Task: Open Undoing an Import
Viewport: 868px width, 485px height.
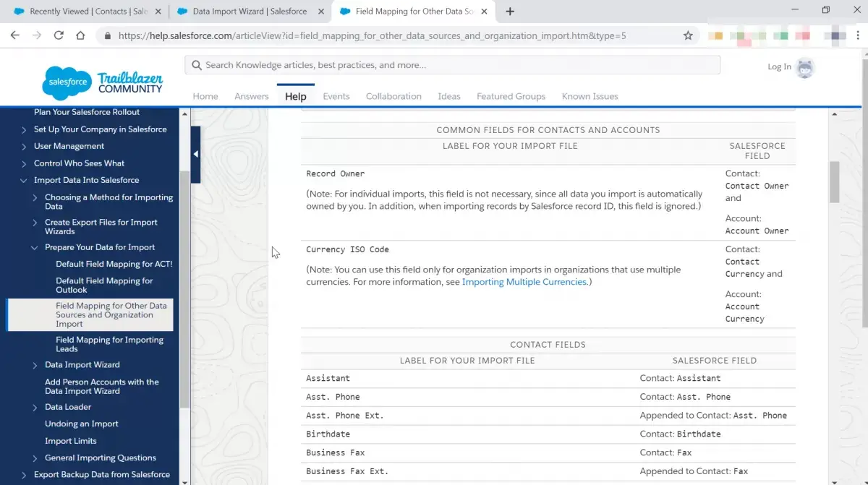Action: tap(81, 424)
